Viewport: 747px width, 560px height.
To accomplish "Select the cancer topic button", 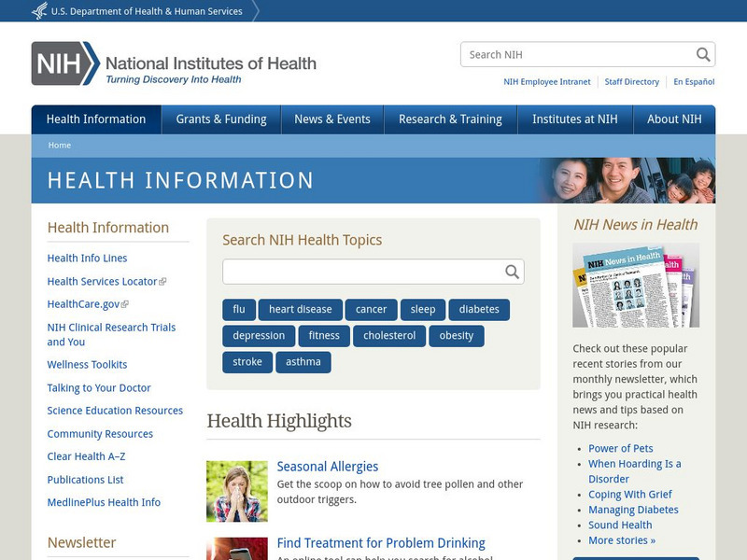I will 371,310.
